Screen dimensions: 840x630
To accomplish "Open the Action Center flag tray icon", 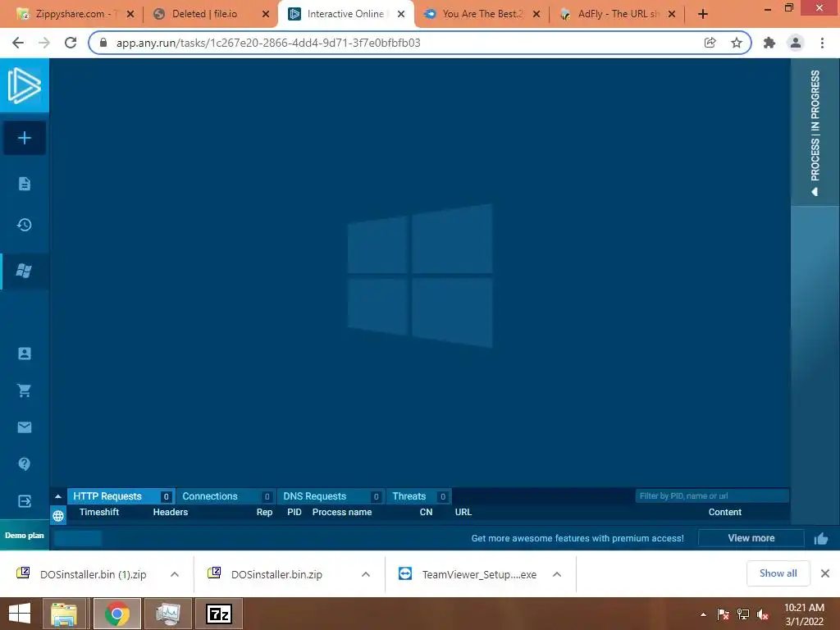I will pos(724,614).
